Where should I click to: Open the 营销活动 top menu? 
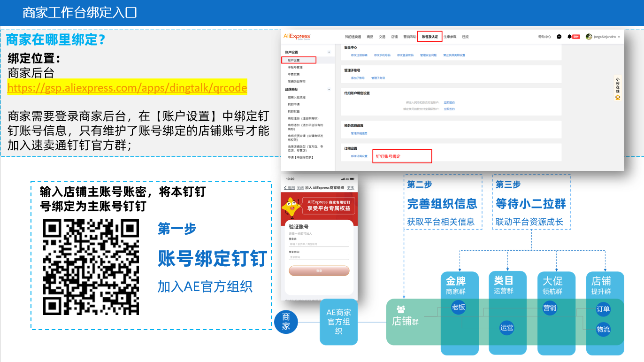tap(410, 37)
